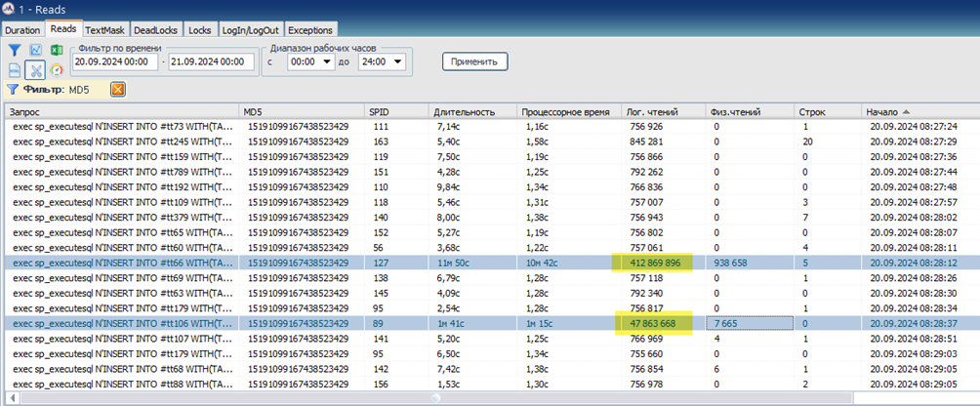Open the chart graph icon

[x=35, y=51]
